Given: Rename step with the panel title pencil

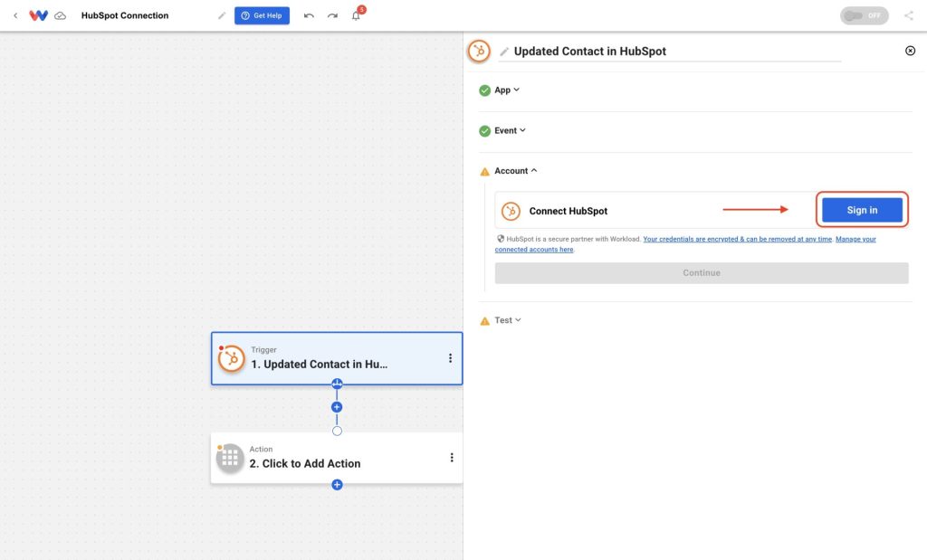Looking at the screenshot, I should 503,52.
